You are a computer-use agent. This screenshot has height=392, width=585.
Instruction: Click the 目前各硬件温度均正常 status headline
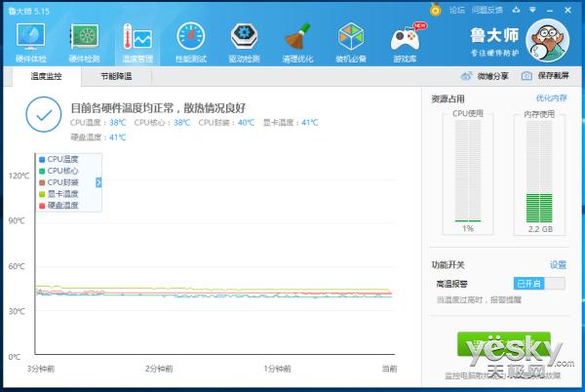158,108
